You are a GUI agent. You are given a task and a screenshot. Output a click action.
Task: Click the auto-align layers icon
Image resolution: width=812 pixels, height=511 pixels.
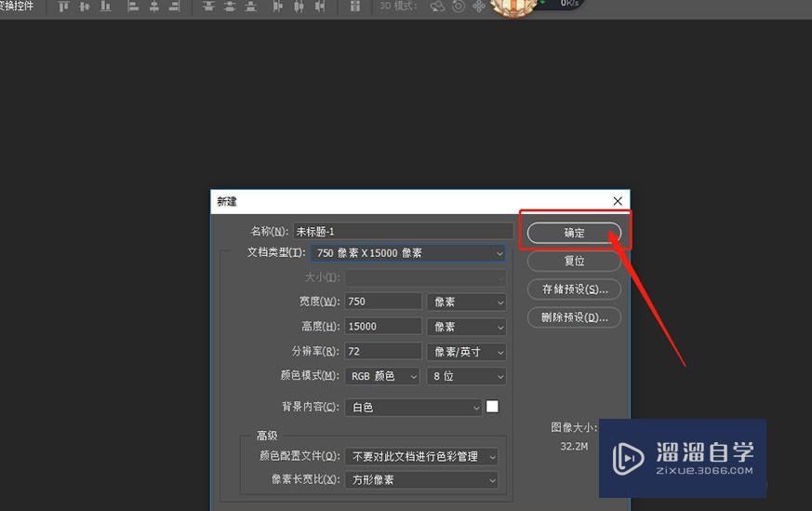[x=354, y=7]
